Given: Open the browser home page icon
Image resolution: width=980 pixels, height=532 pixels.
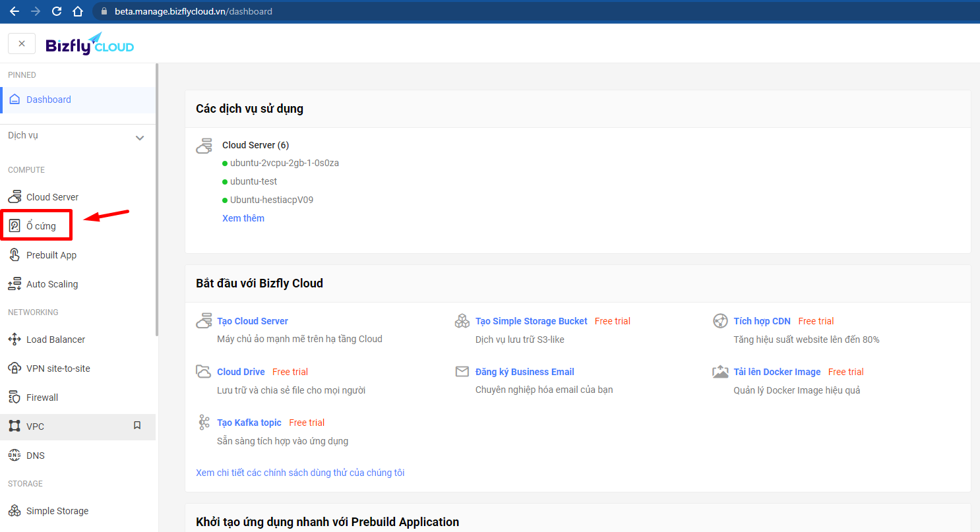Looking at the screenshot, I should (78, 11).
